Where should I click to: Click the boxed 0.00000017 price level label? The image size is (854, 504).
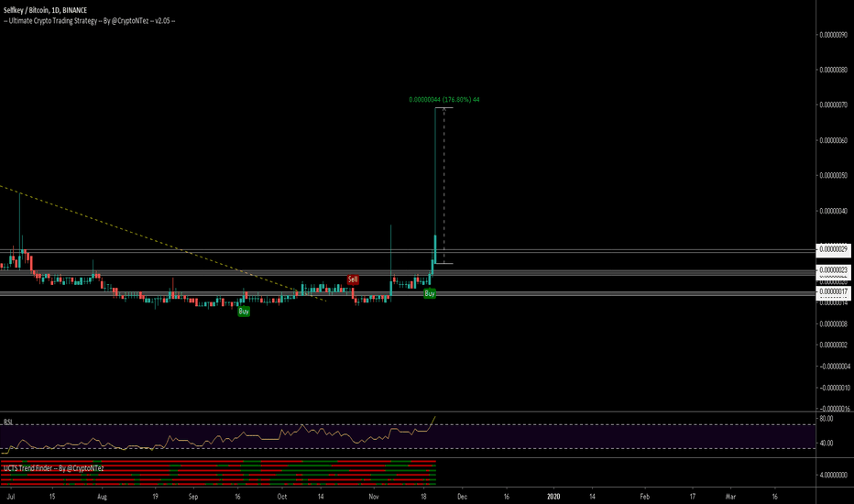(833, 292)
